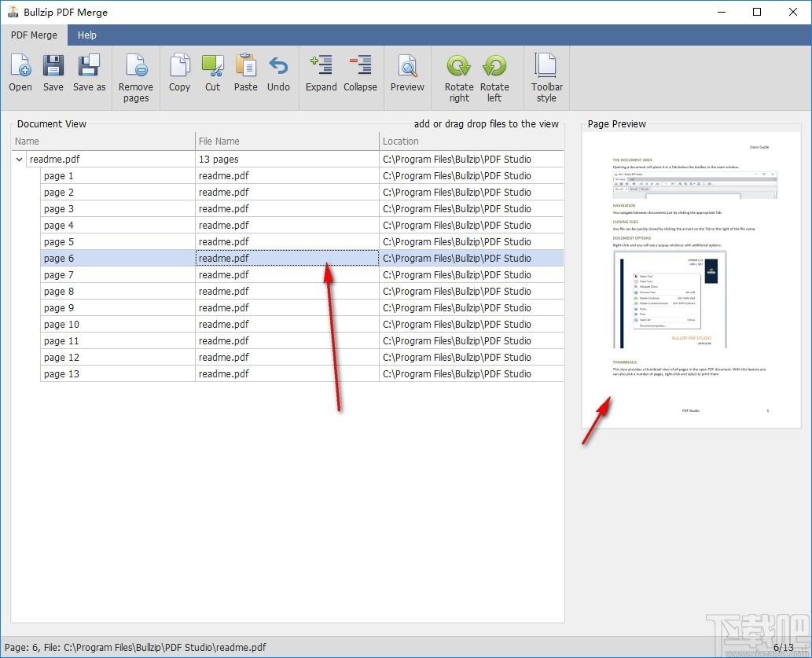Remove pages using the toolbar button
Screen dimensions: 812x658
(x=136, y=79)
